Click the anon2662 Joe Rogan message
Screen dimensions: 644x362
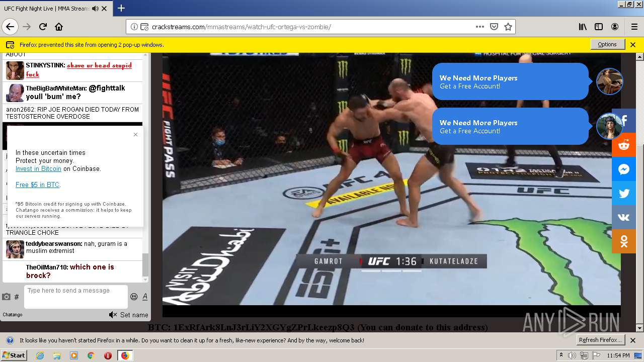[72, 113]
